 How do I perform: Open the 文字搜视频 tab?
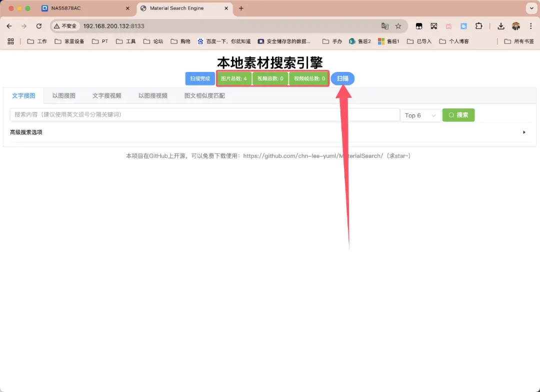(106, 96)
